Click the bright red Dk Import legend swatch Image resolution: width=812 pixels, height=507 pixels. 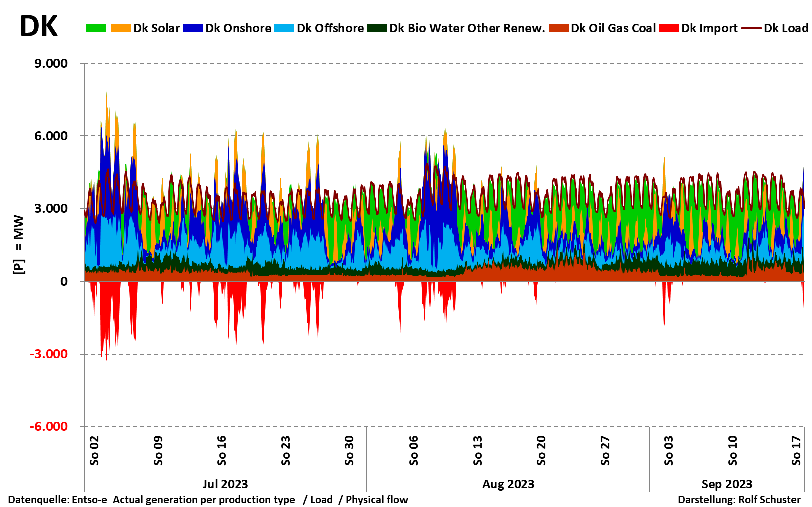tap(669, 28)
